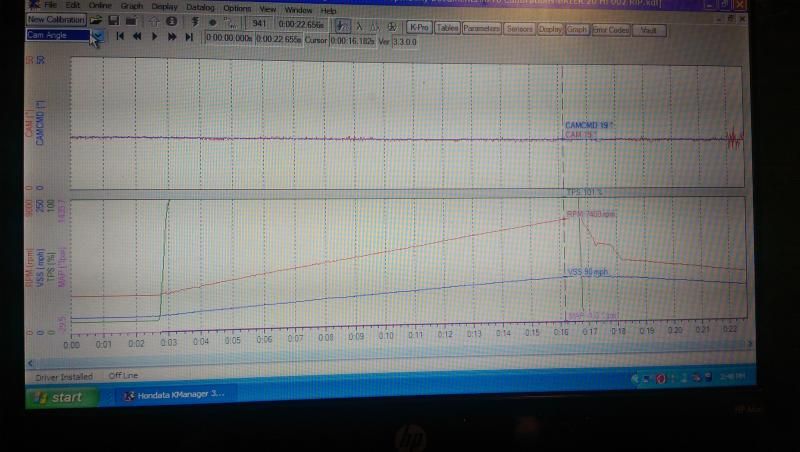800x452 pixels.
Task: Jump to the datalog start
Action: [120, 36]
